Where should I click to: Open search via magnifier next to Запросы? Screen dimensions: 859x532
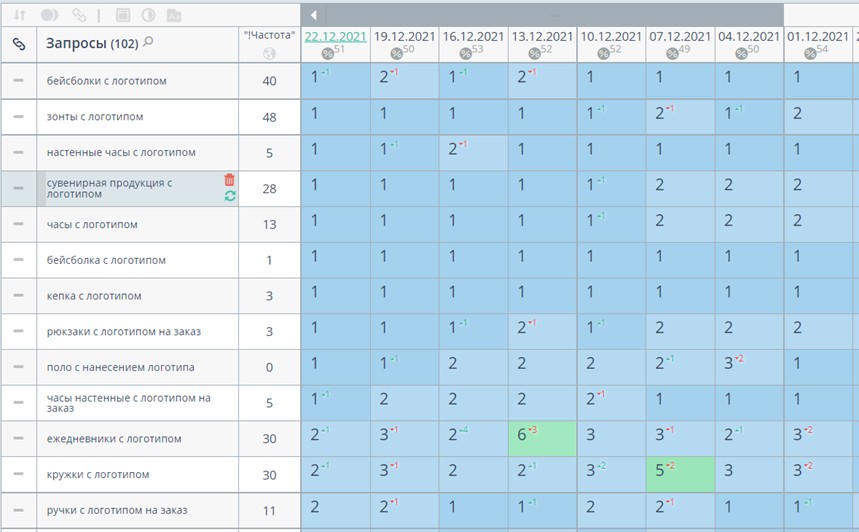pyautogui.click(x=148, y=42)
